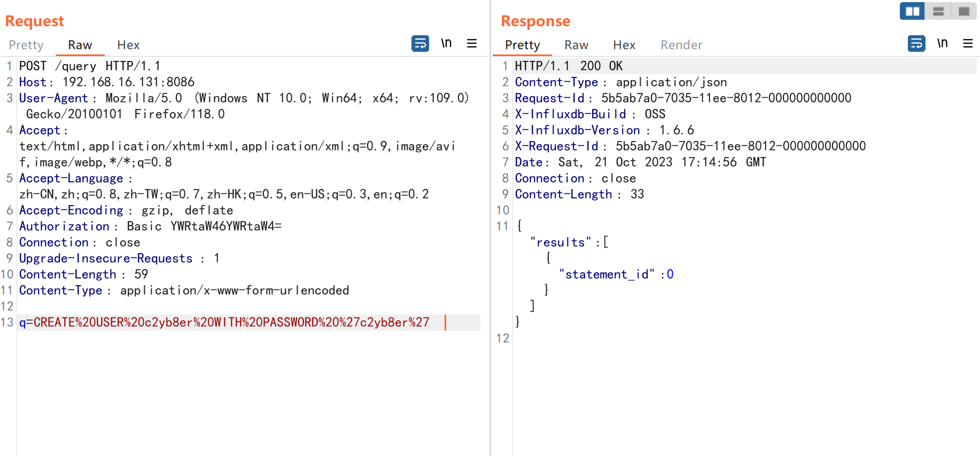Click the "statement_id" JSON key
The width and height of the screenshot is (980, 456).
point(606,274)
